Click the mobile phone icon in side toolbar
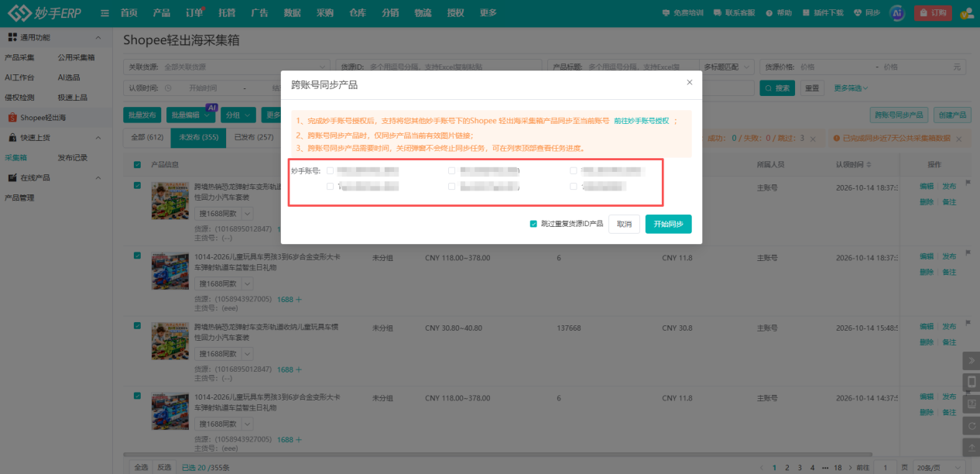The width and height of the screenshot is (980, 474). pos(971,382)
